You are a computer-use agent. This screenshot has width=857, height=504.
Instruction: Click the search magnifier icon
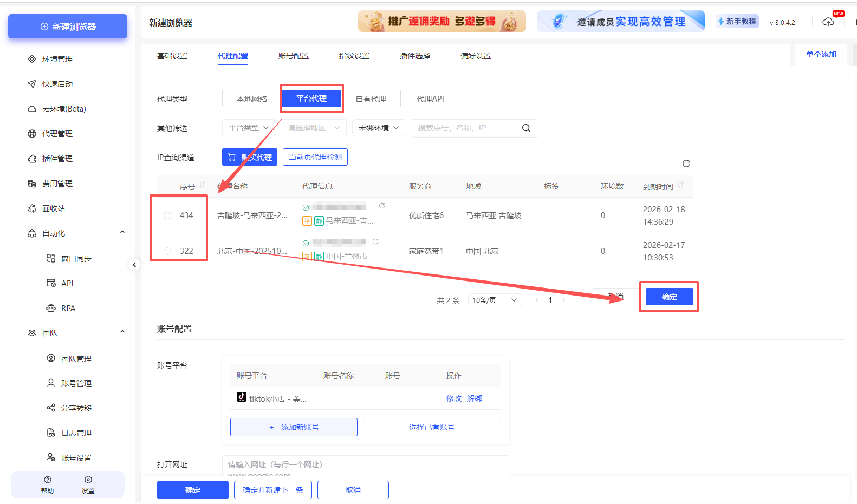pyautogui.click(x=526, y=128)
